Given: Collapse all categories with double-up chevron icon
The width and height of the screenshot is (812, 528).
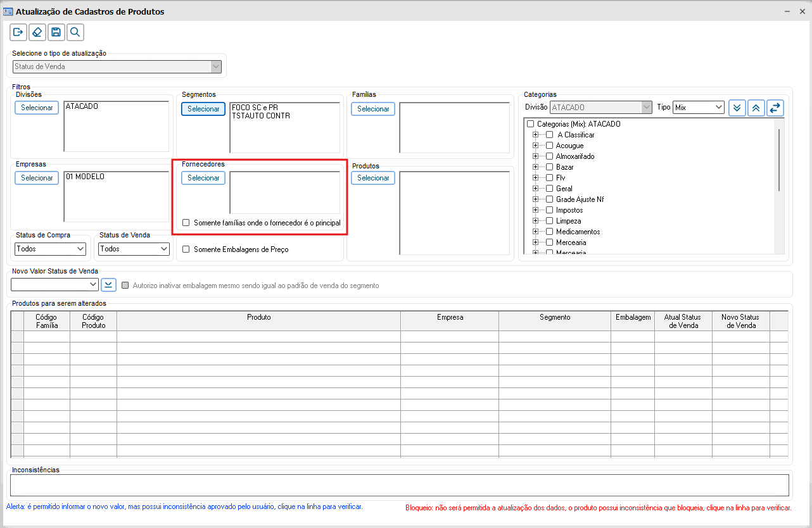Looking at the screenshot, I should 756,108.
